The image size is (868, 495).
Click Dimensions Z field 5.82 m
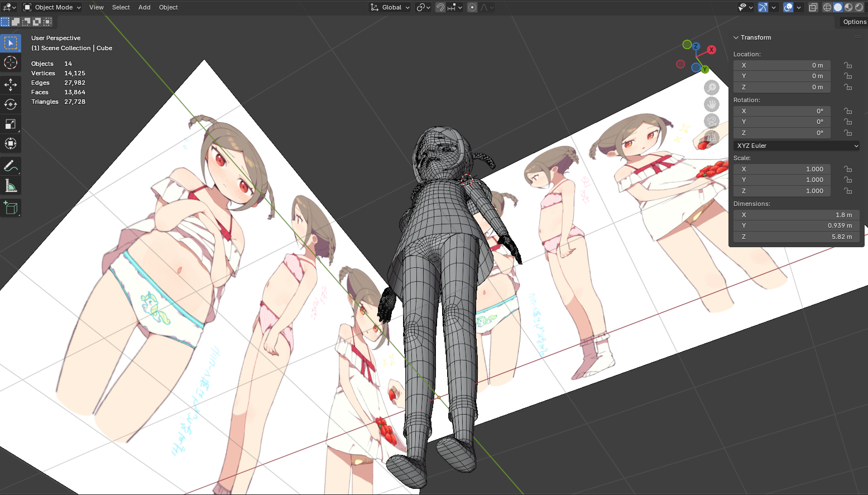(797, 237)
